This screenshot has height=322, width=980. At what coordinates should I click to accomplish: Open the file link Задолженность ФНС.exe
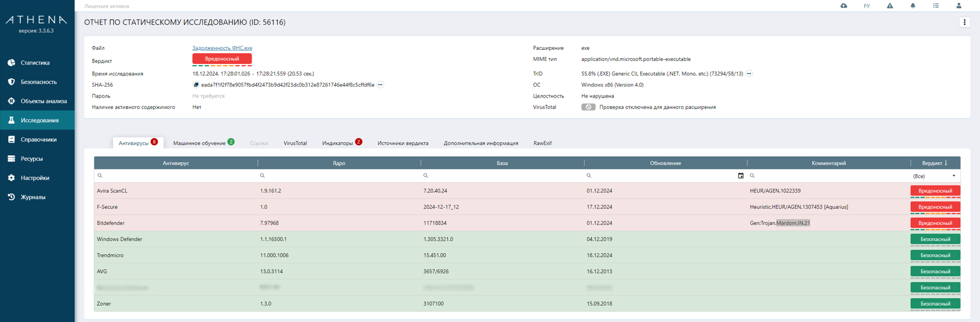222,48
